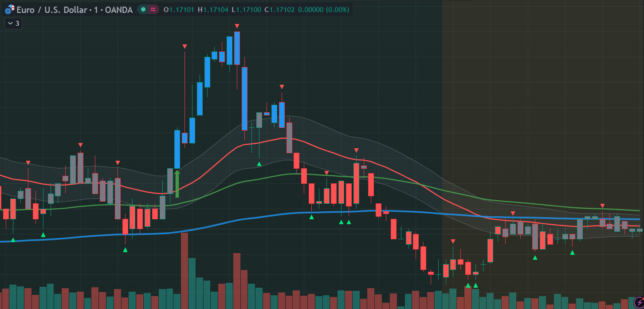This screenshot has width=644, height=309.
Task: Click the green market-open status dot
Action: point(143,9)
